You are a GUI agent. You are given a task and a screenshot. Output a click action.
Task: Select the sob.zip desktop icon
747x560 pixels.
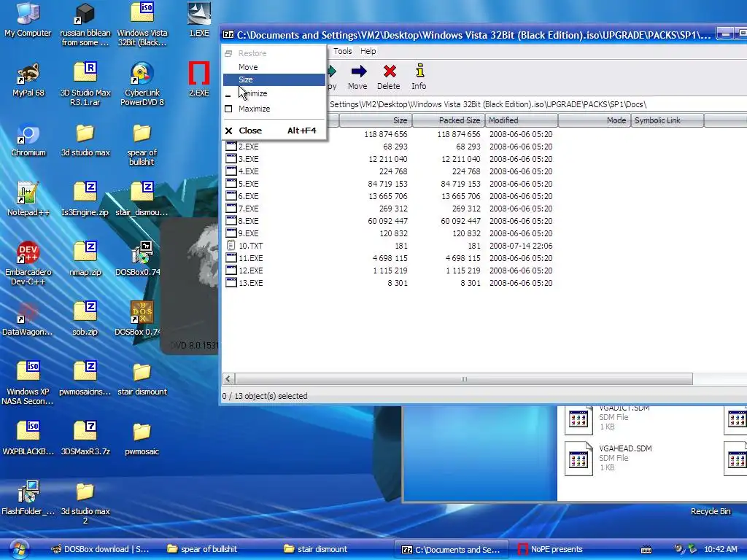85,312
